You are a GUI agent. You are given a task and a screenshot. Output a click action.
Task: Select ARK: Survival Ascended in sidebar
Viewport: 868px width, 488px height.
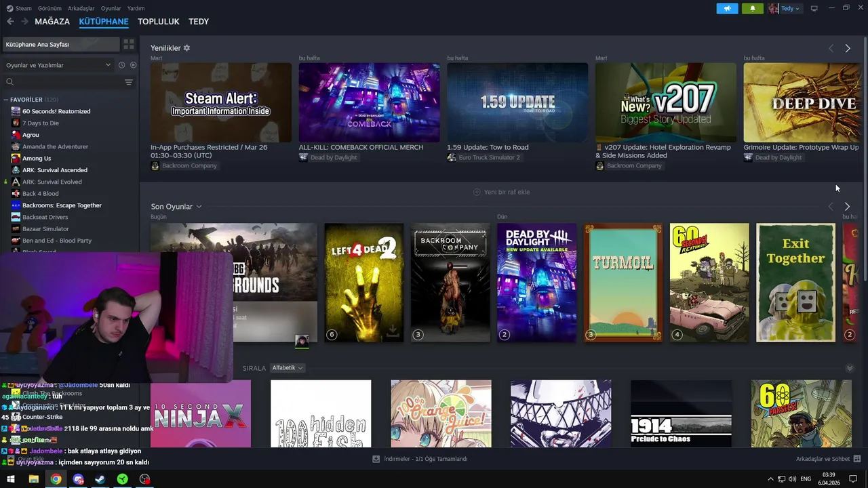coord(55,170)
